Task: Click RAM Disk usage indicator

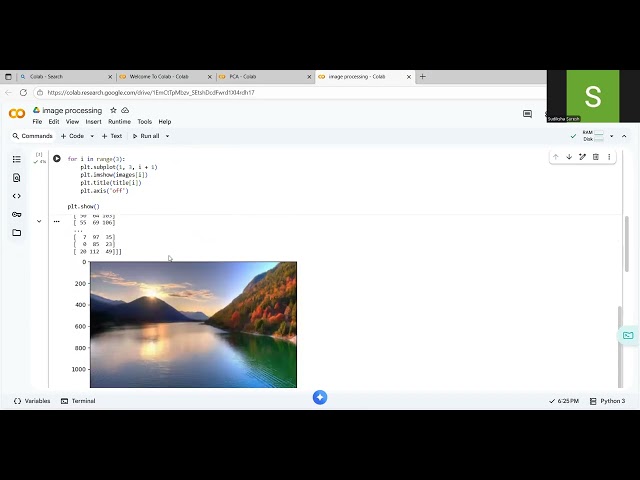Action: (x=593, y=136)
